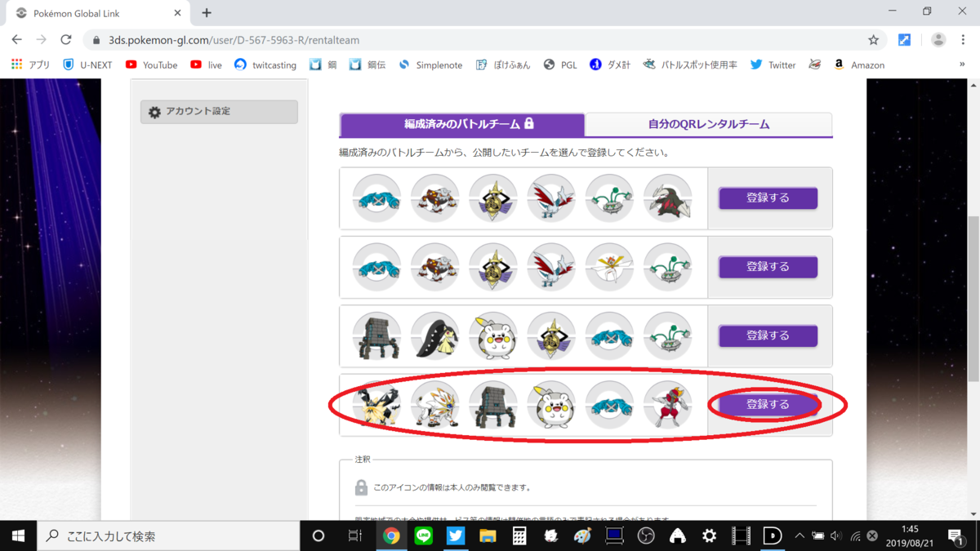Open the Windows Start menu
The width and height of the screenshot is (980, 551).
tap(18, 535)
